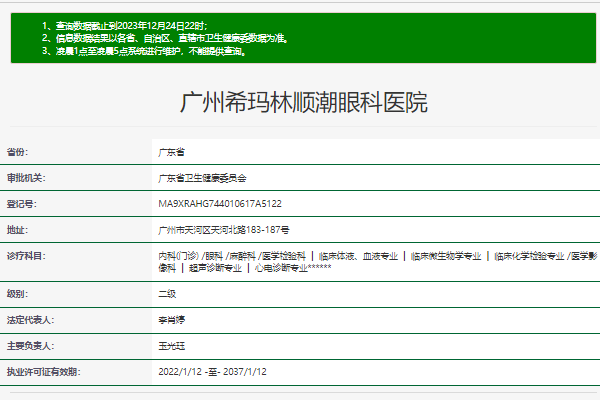Image resolution: width=600 pixels, height=400 pixels.
Task: Click 临床体液、血液专业 in departments list
Action: coord(358,256)
